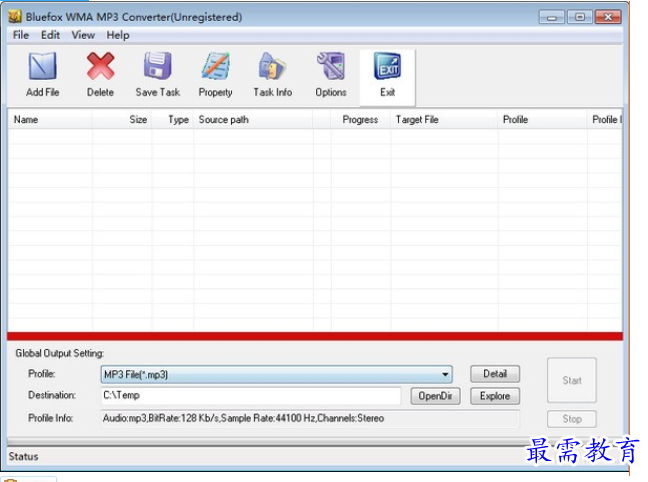The image size is (648, 482).
Task: Click the Destination C:\Temp field
Action: (x=251, y=396)
